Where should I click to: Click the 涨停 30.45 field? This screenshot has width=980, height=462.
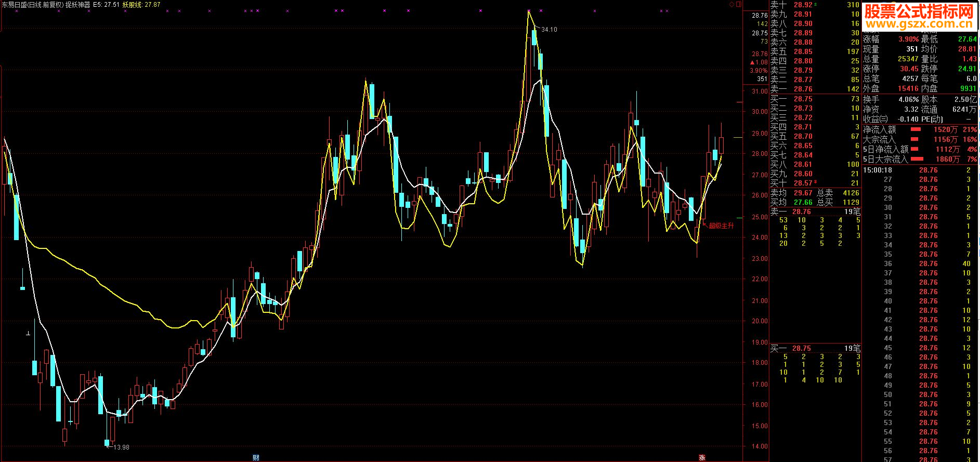pos(891,69)
